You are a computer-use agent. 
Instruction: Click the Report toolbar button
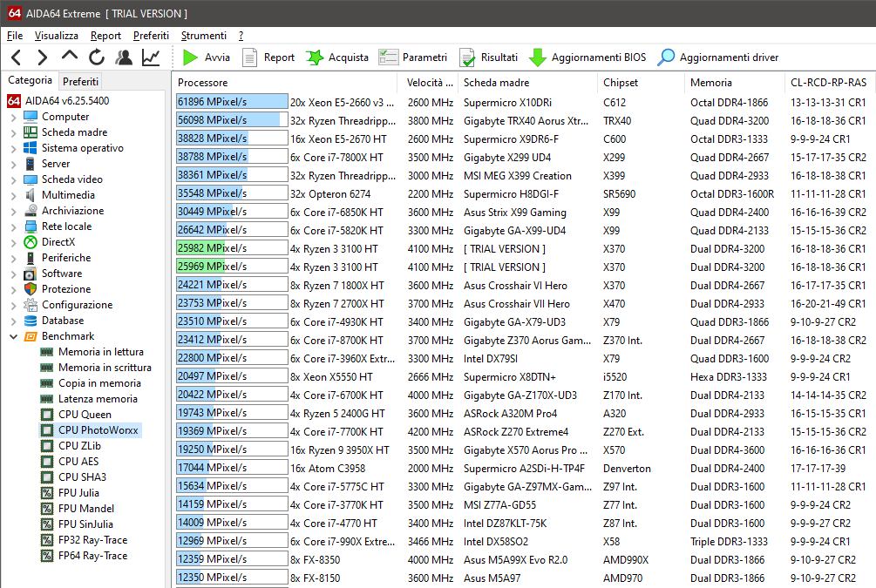268,57
